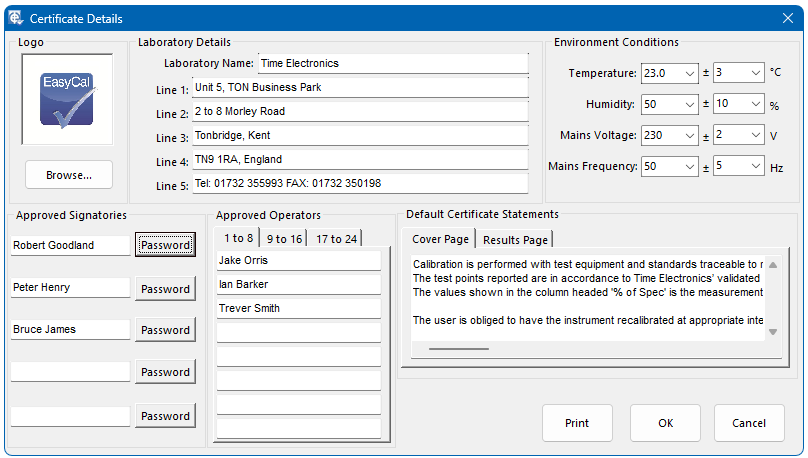Viewport: 808px width, 458px height.
Task: Click the statement scroll down arrow
Action: (772, 331)
